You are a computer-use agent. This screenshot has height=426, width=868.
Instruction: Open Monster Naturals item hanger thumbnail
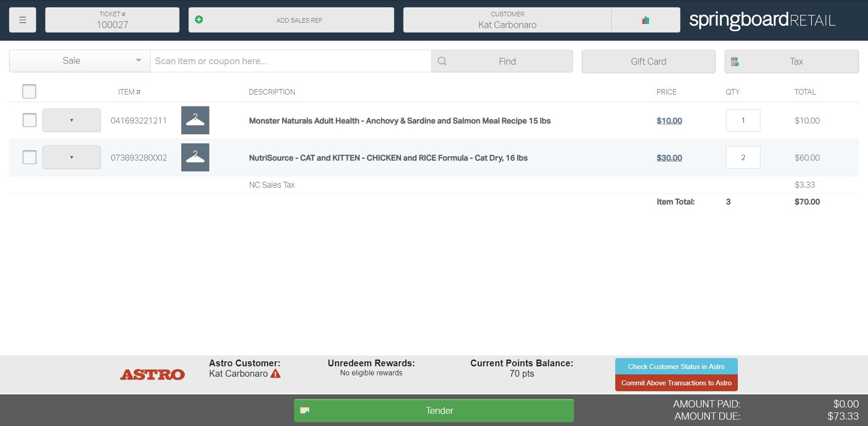[x=195, y=120]
